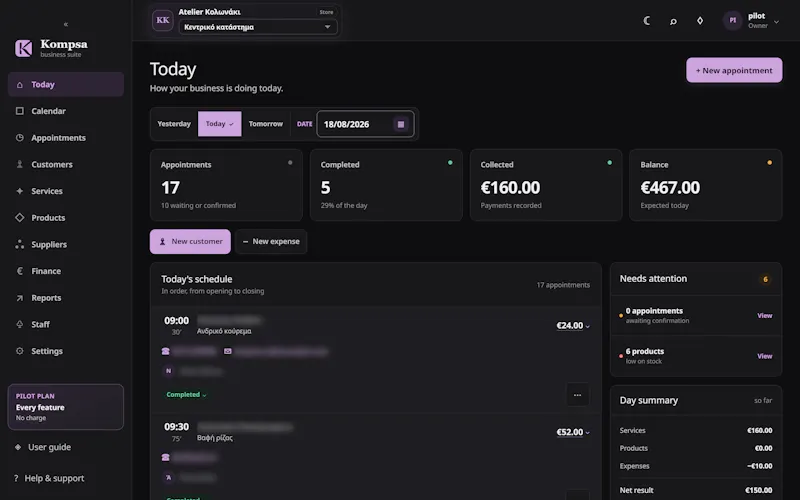Image resolution: width=800 pixels, height=500 pixels.
Task: Open Products from the sidebar menu
Action: coord(66,217)
